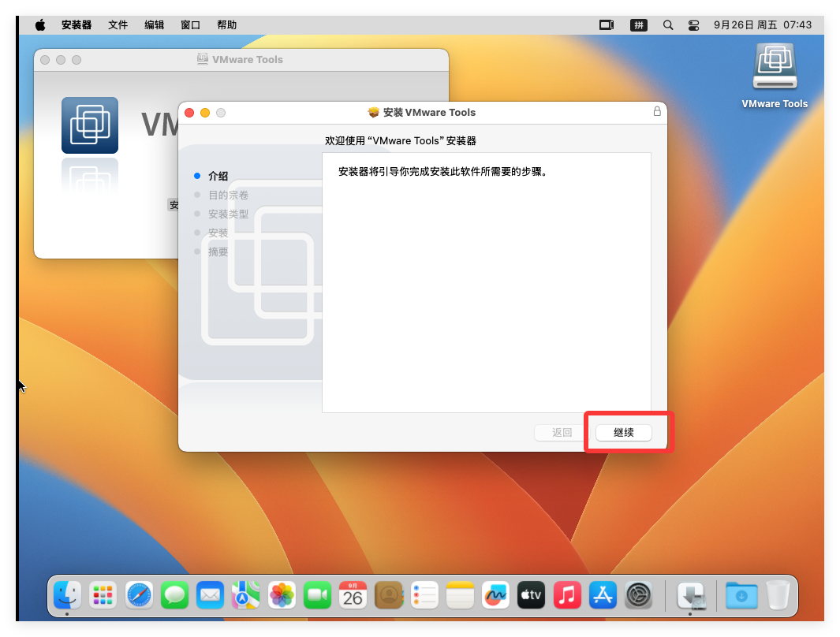Open Mail from the Dock

tap(210, 595)
